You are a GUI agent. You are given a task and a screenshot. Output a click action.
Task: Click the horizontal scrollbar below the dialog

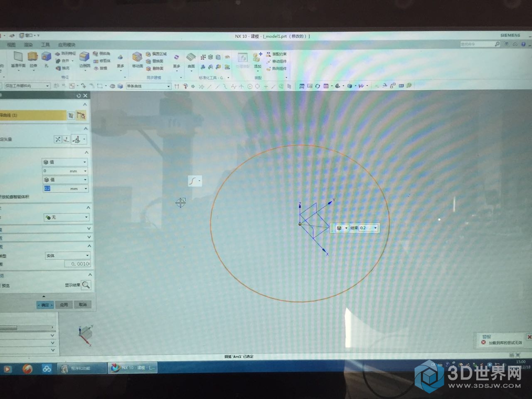point(27,328)
